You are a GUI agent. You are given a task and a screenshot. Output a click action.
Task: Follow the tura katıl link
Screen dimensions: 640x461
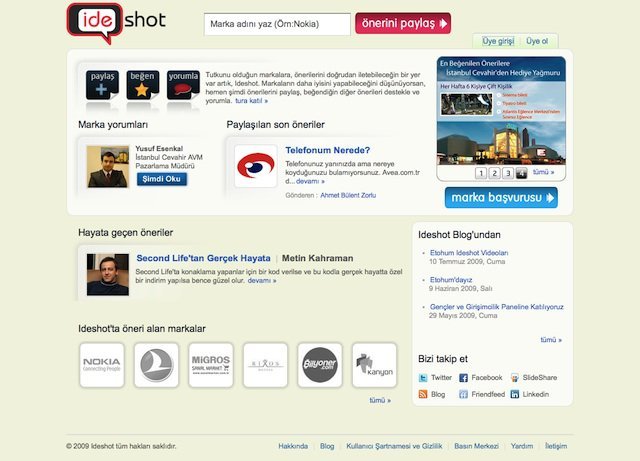[251, 100]
